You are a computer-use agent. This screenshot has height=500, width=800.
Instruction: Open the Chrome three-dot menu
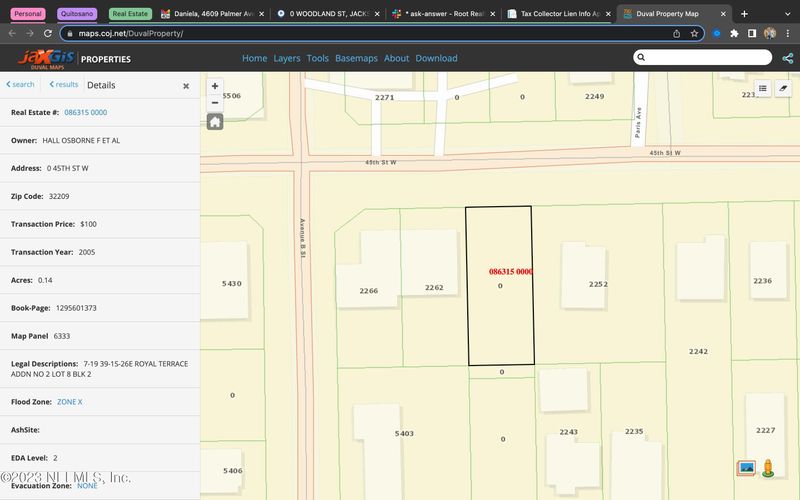pyautogui.click(x=788, y=34)
